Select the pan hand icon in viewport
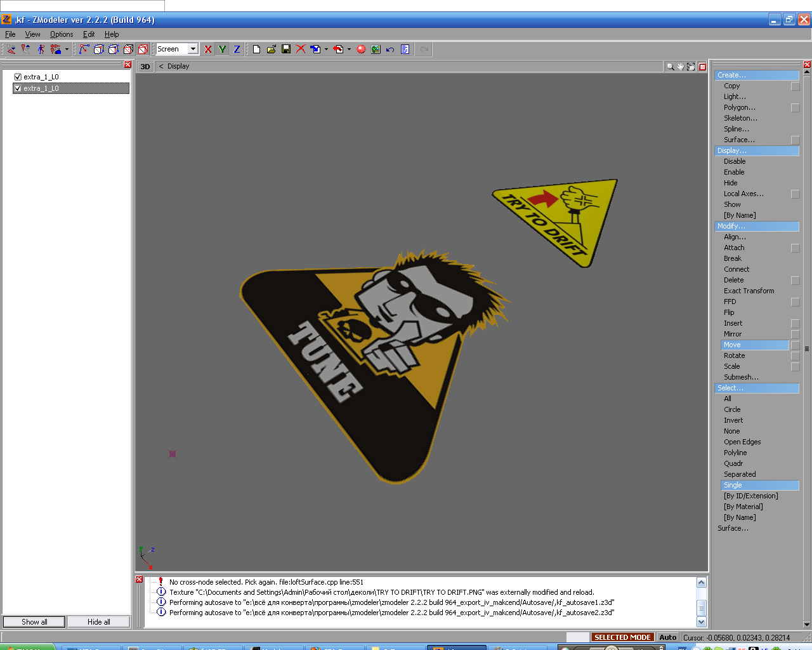The height and width of the screenshot is (650, 812). pos(681,67)
